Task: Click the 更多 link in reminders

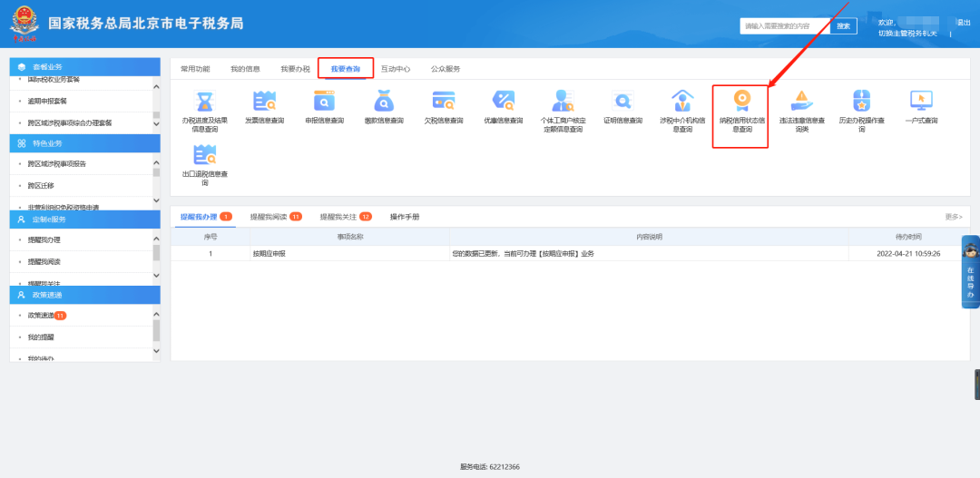Action: pos(953,217)
